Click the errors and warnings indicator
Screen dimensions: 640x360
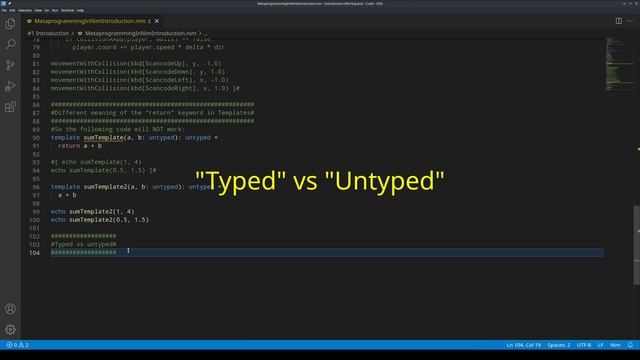[18, 345]
